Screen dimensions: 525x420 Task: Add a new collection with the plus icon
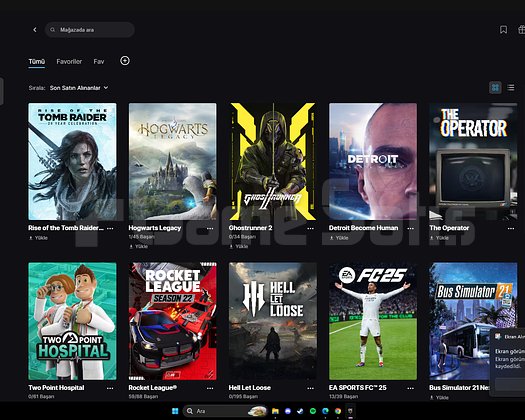(125, 61)
